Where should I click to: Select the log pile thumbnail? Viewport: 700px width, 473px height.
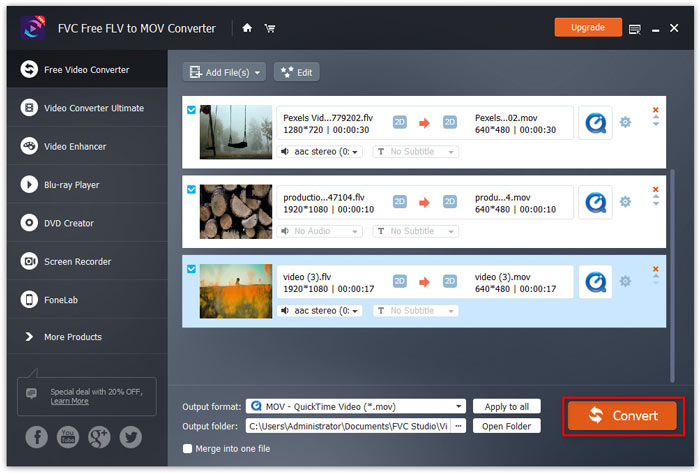pyautogui.click(x=236, y=212)
